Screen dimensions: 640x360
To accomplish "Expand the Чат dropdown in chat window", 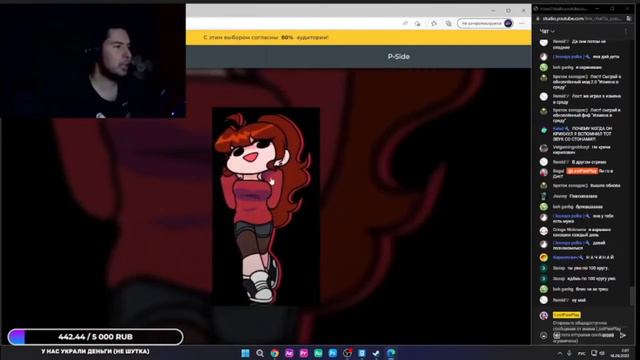I will 547,31.
